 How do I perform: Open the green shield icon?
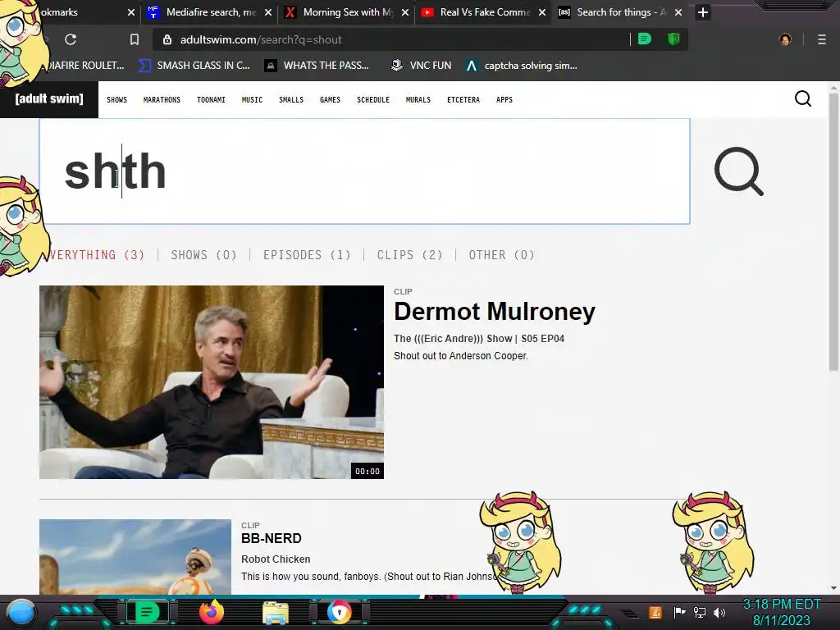[673, 39]
